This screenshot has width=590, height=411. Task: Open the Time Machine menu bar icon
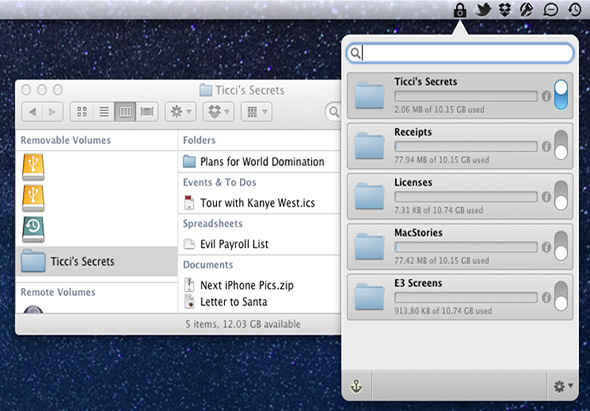574,10
